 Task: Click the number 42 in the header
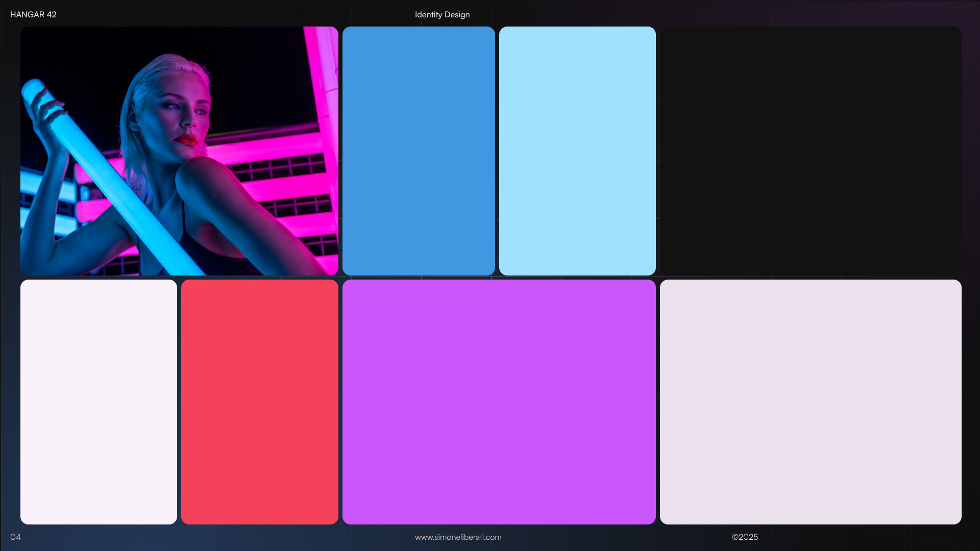tap(52, 14)
